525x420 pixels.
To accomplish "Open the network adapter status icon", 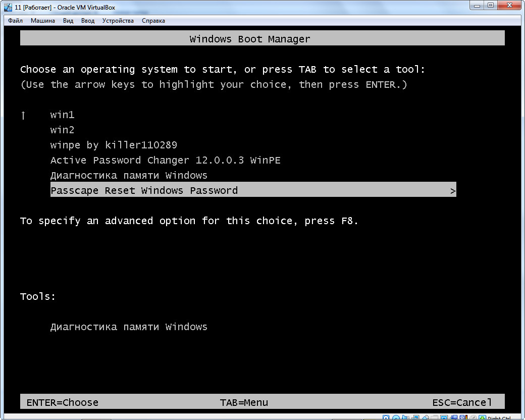I will click(x=415, y=418).
